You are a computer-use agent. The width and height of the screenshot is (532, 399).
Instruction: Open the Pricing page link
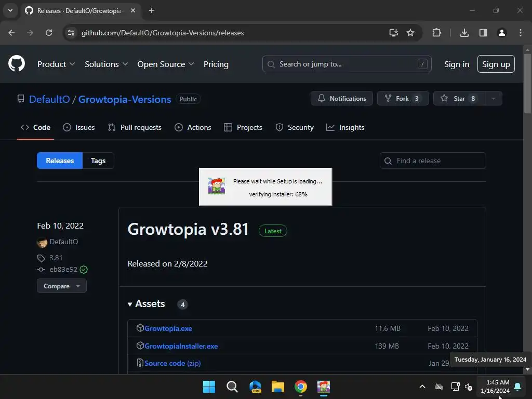pyautogui.click(x=216, y=64)
